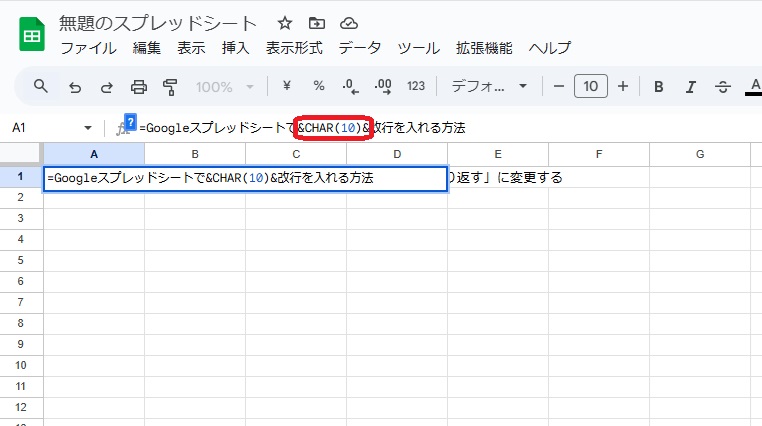Click cell A1 being edited
Viewport: 762px width, 426px height.
(245, 178)
